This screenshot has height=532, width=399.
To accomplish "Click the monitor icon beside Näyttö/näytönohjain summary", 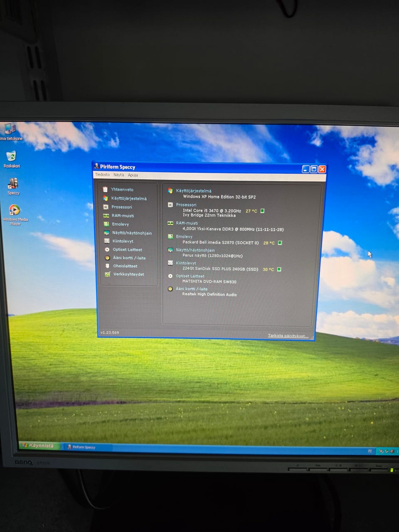I will click(x=170, y=250).
